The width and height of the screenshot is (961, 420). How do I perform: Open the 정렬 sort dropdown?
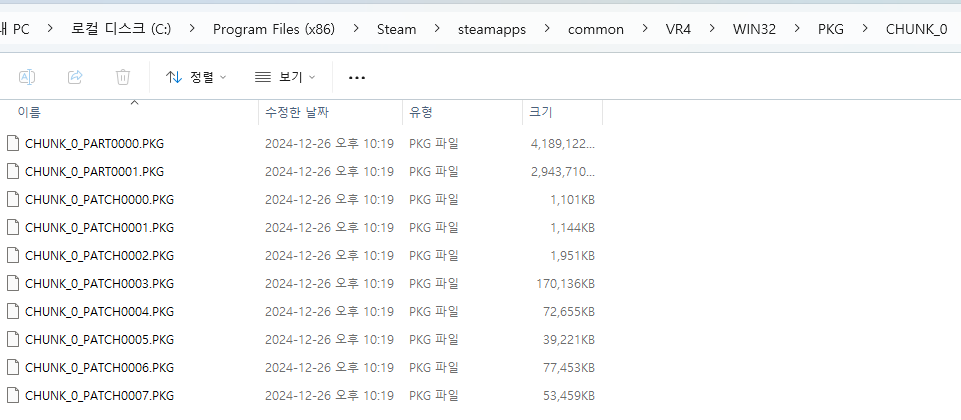(196, 77)
